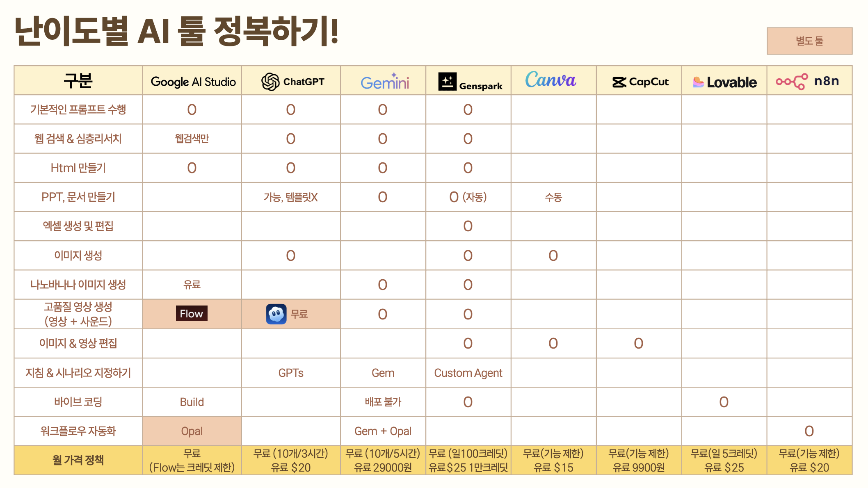The height and width of the screenshot is (488, 868).
Task: Click the n8n pink node icon
Action: 792,81
